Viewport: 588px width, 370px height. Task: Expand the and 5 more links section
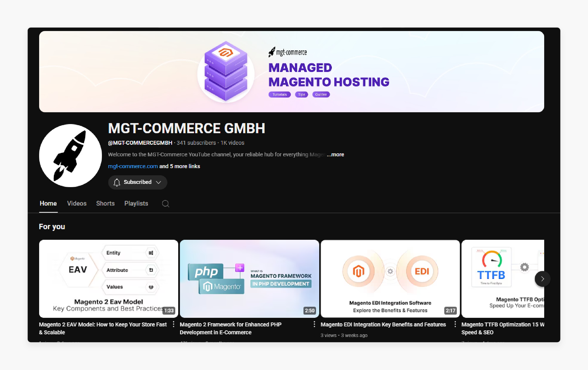[x=179, y=166]
